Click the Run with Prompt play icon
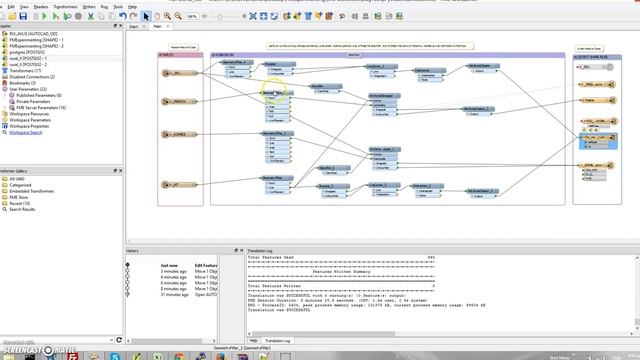The image size is (640, 360). [56, 16]
